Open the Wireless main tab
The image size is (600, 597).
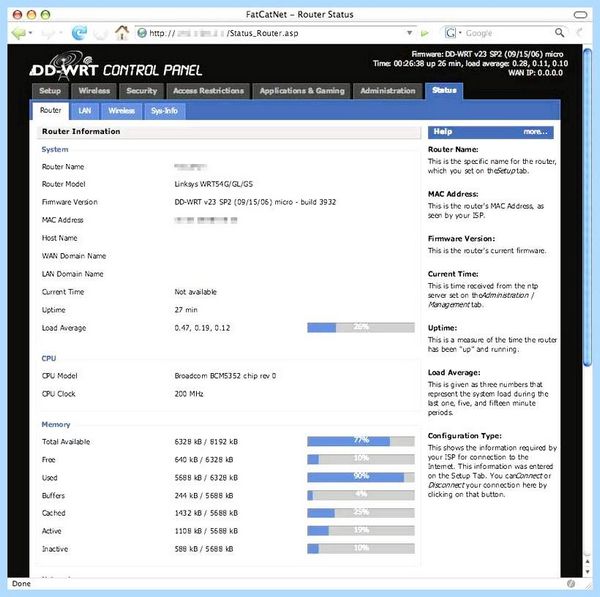tap(94, 91)
